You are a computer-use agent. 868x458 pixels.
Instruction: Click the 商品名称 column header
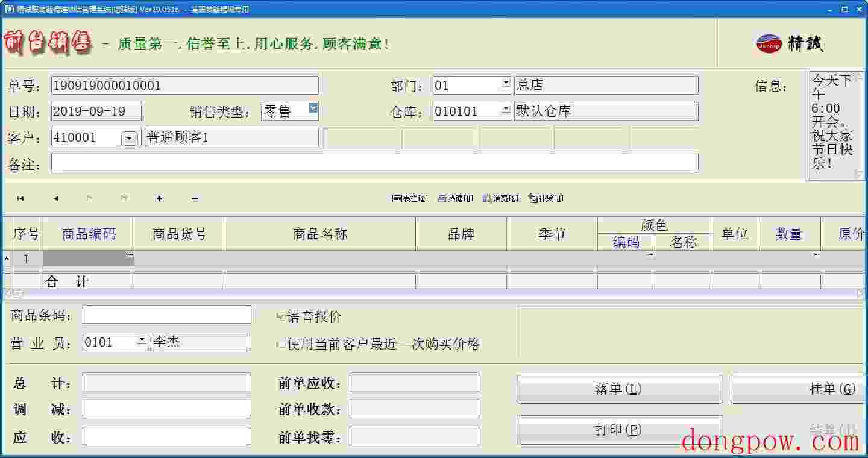click(320, 234)
